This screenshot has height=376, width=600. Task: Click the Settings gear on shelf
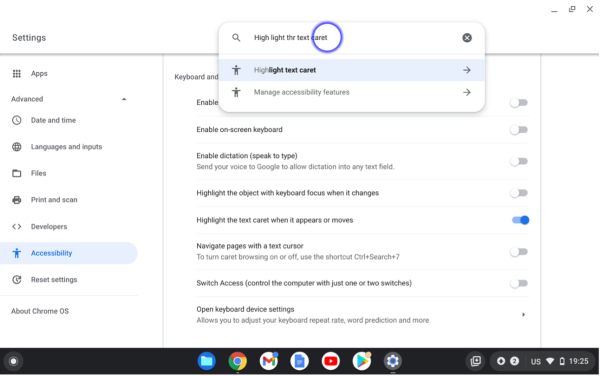393,361
